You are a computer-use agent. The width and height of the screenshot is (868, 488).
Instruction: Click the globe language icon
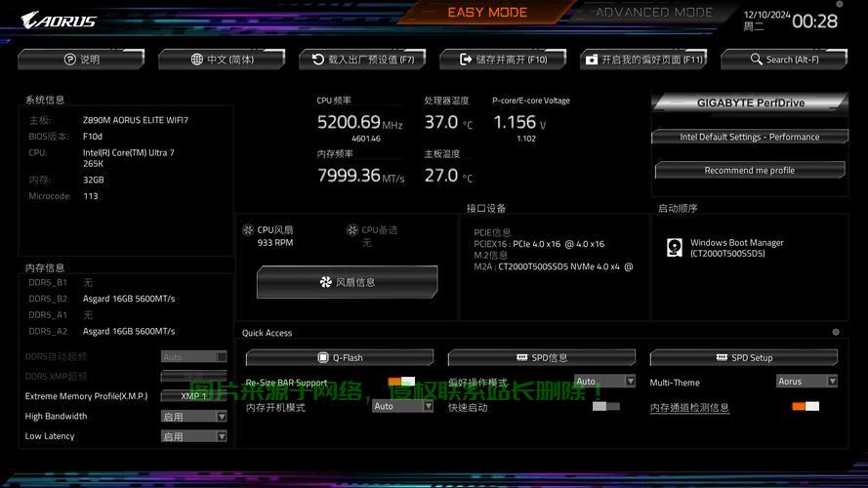click(x=196, y=60)
